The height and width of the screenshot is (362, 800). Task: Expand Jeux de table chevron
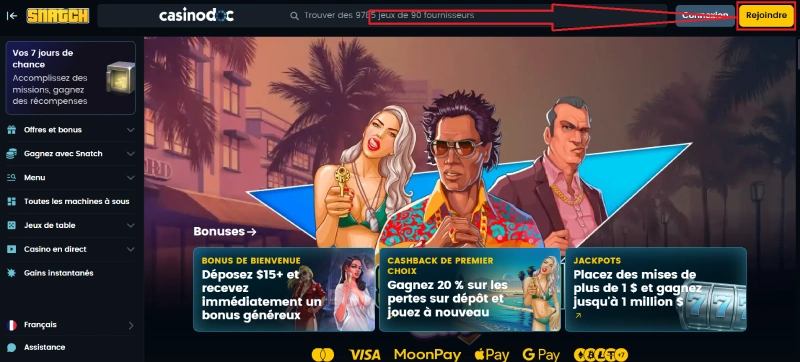(x=131, y=225)
